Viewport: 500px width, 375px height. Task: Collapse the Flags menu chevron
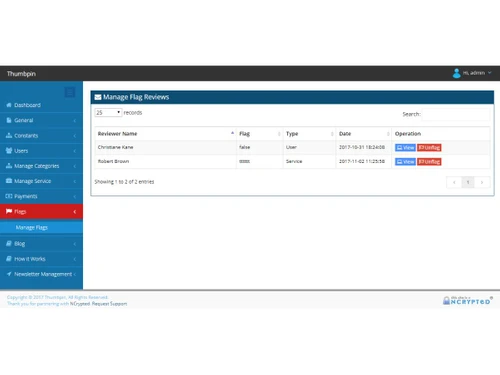(x=75, y=212)
